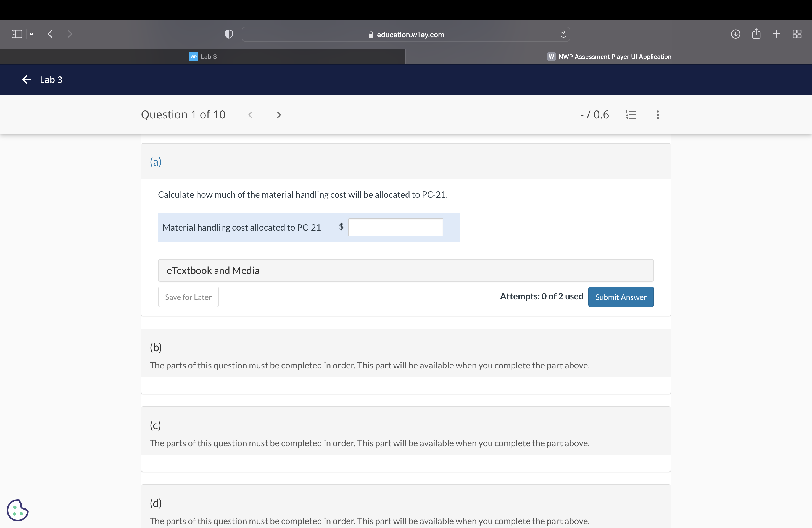
Task: Switch to the Lab 3 tab
Action: click(x=203, y=57)
